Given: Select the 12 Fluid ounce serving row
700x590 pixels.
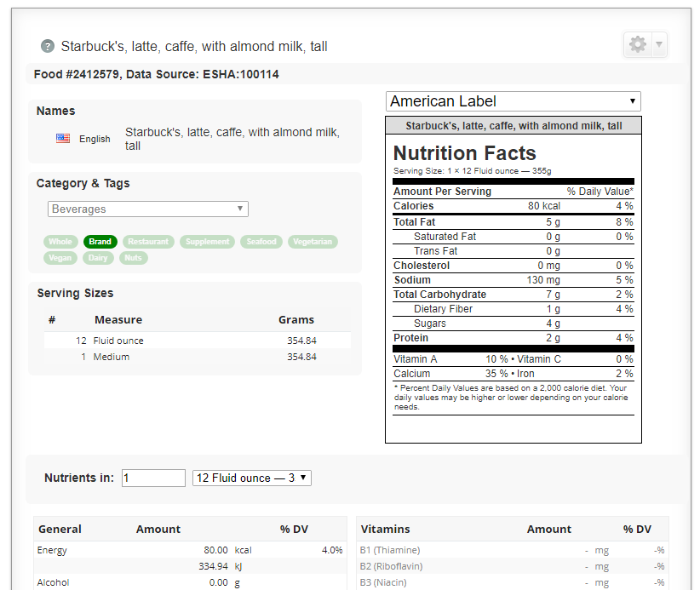Looking at the screenshot, I should 198,341.
